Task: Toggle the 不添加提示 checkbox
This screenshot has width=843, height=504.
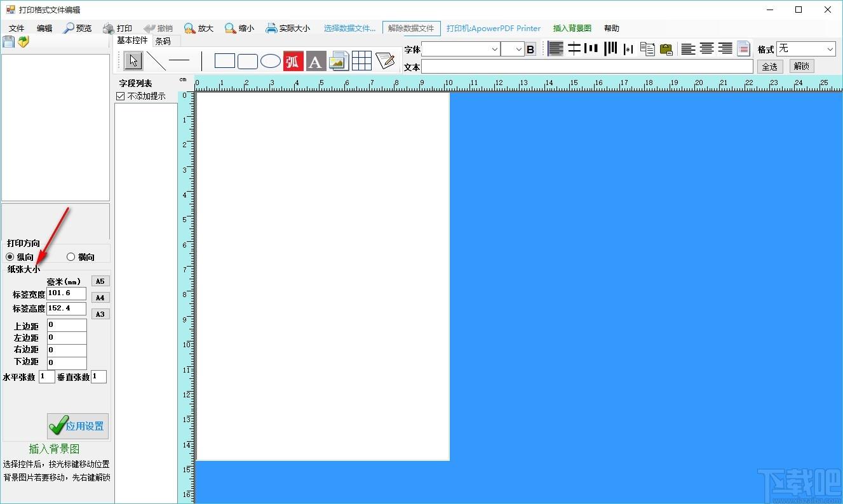Action: (121, 96)
